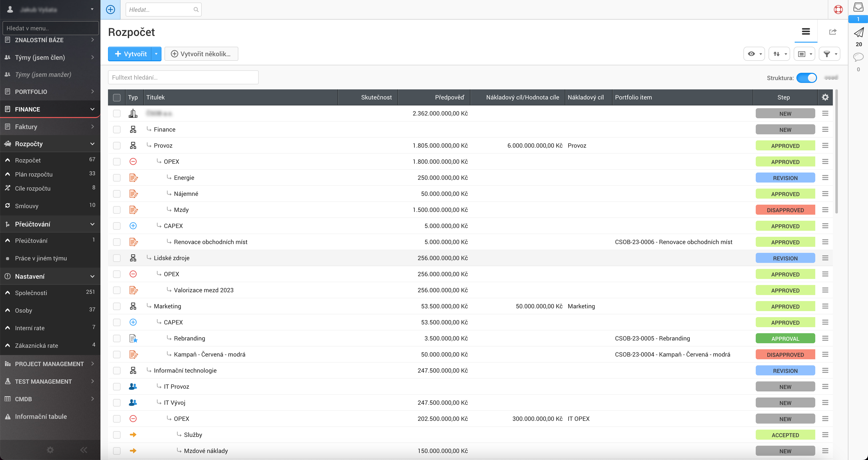Image resolution: width=868 pixels, height=460 pixels.
Task: Toggle the Struktura switch
Action: click(806, 78)
